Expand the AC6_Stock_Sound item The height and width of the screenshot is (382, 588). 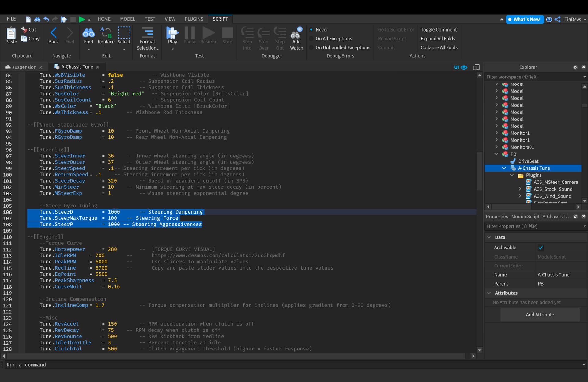point(520,189)
